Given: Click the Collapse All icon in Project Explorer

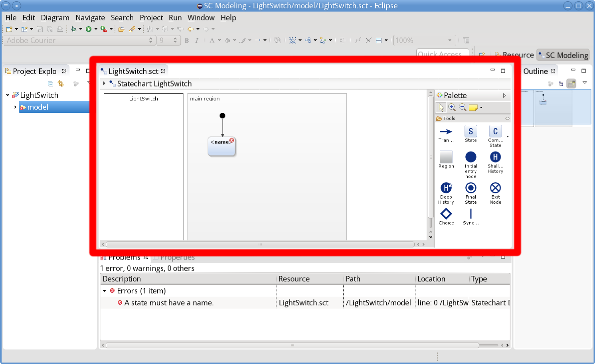Looking at the screenshot, I should point(50,84).
